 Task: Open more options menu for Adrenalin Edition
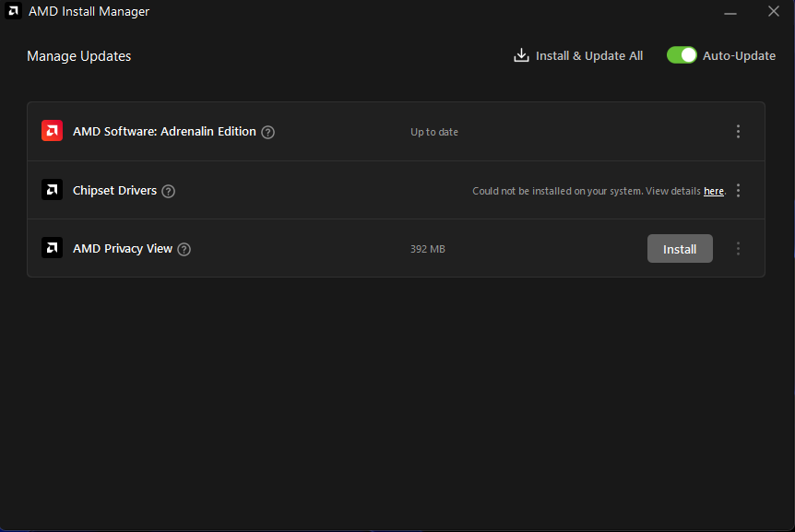pos(738,132)
